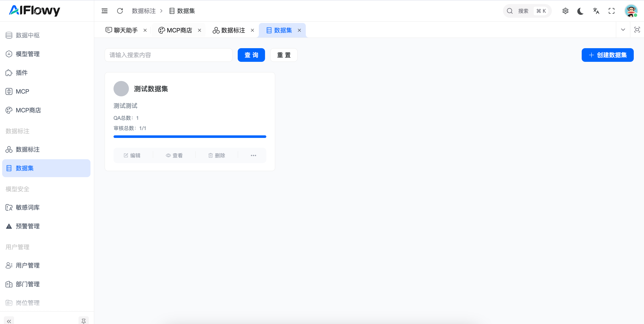Switch to the MCP商店 tab
This screenshot has height=324, width=644.
(x=179, y=30)
